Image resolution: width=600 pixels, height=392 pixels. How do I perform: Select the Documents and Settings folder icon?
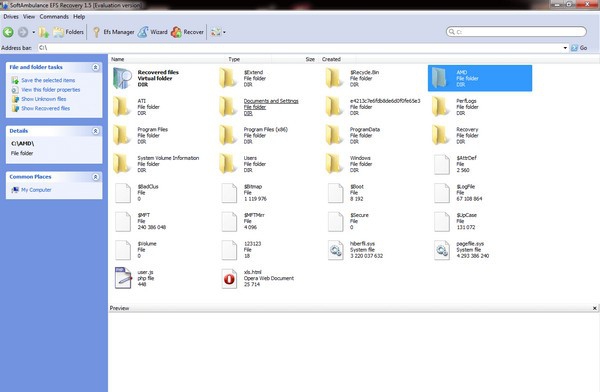228,107
